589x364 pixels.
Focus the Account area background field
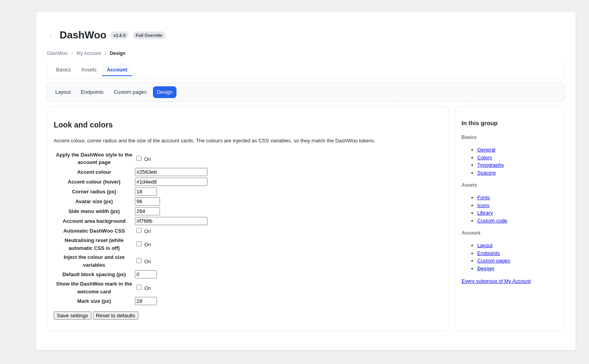(171, 221)
